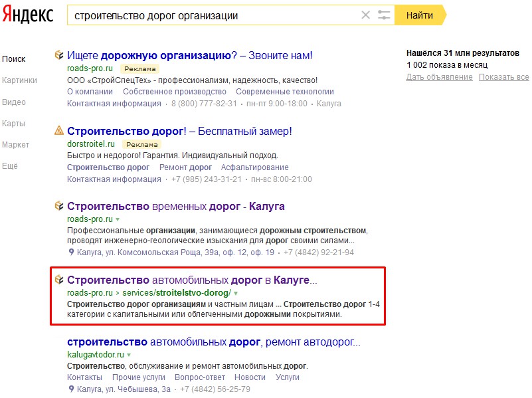The width and height of the screenshot is (532, 398).
Task: Open 'Контактная информация' under the roads-pro.ru ad
Action: tap(114, 104)
